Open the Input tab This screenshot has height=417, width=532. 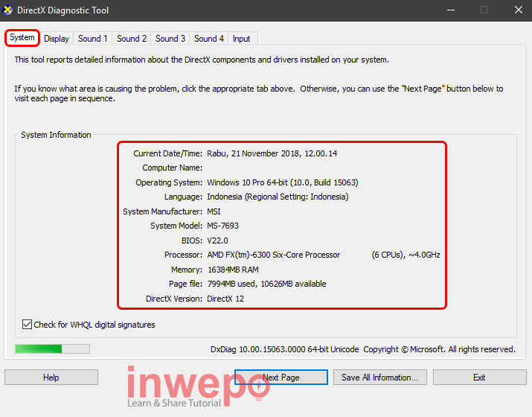point(242,39)
